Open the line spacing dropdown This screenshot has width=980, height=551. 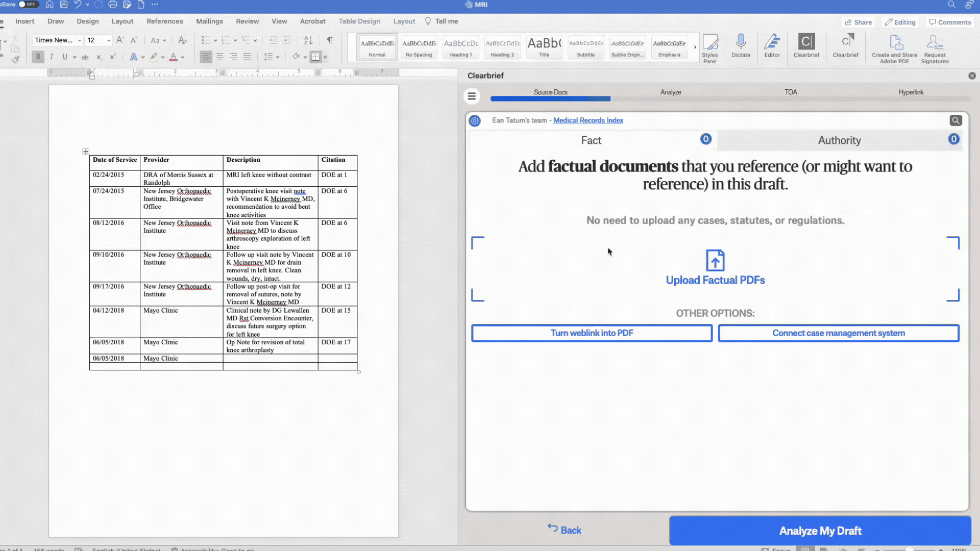coord(277,57)
